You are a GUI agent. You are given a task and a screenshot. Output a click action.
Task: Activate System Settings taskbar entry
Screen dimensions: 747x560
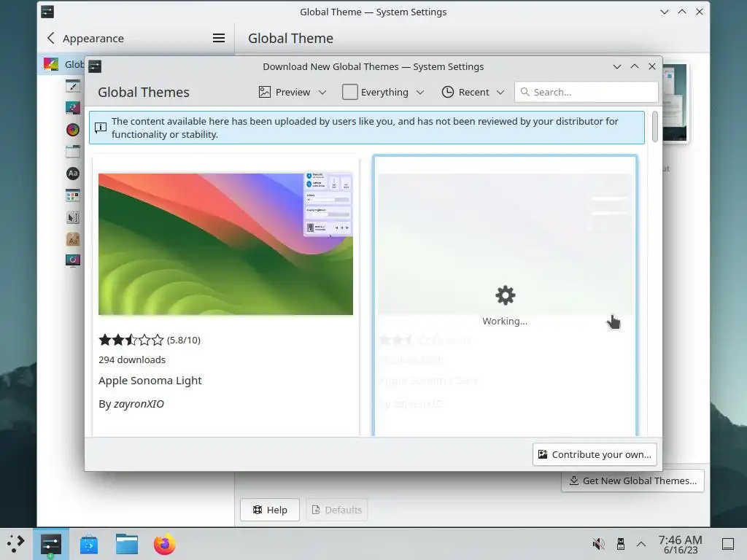point(51,544)
